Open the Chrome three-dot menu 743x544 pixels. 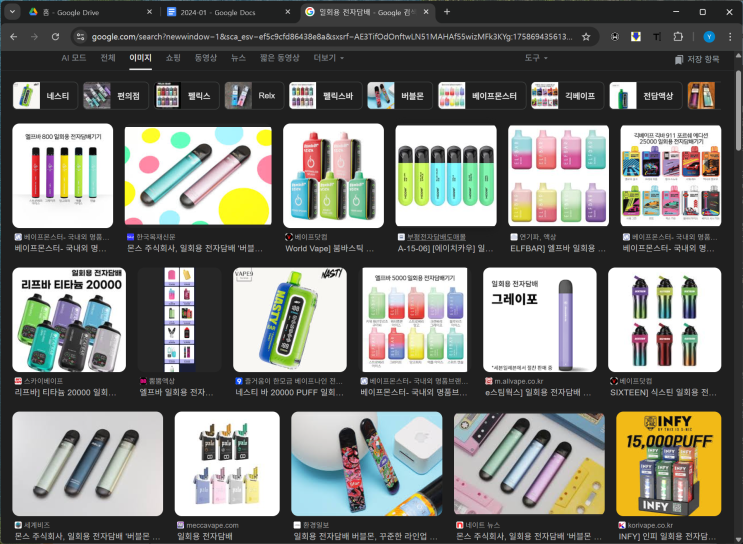click(x=730, y=37)
